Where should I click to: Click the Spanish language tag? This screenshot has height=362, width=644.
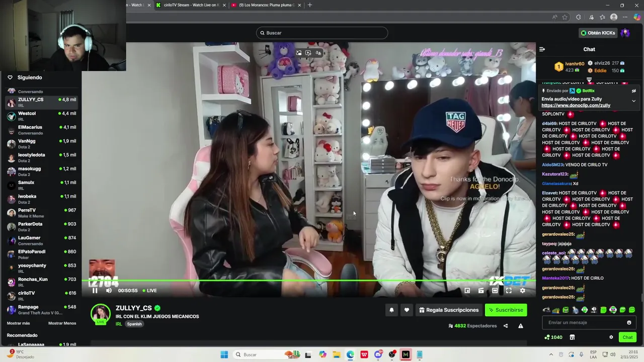134,324
